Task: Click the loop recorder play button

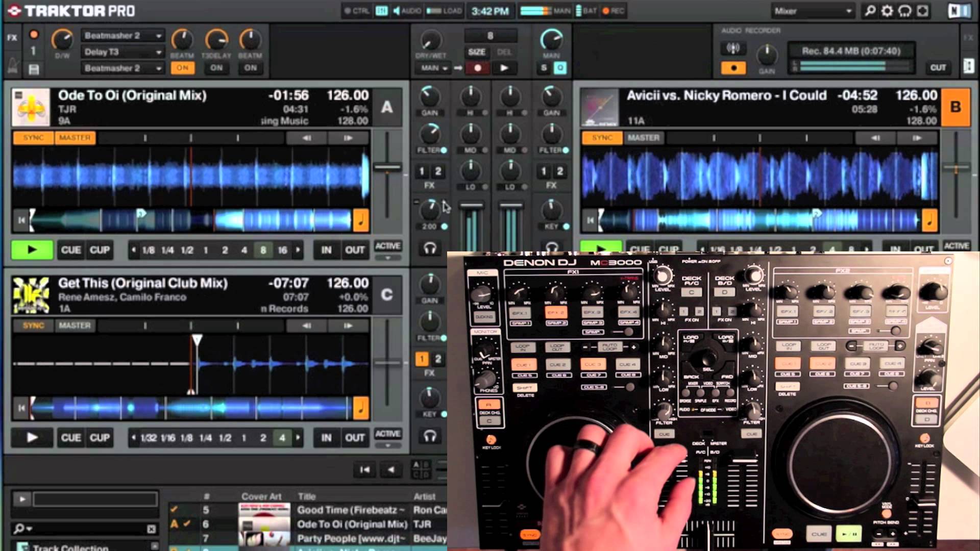Action: pos(504,68)
